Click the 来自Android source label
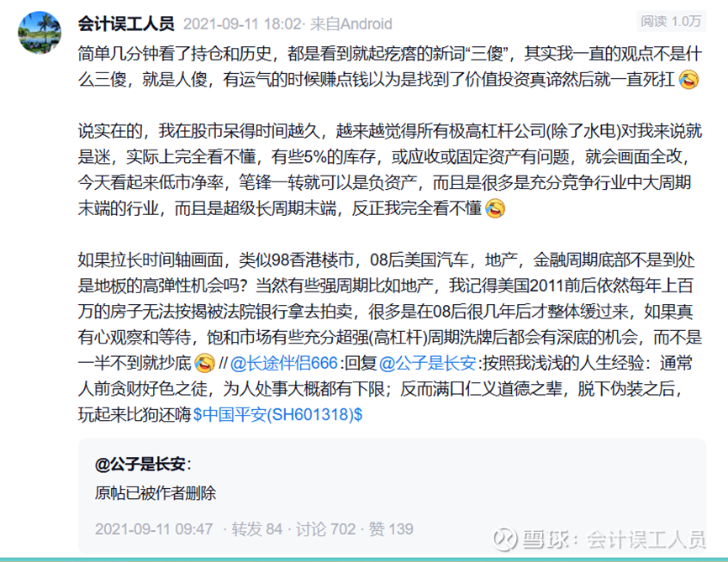728x562 pixels. click(351, 24)
